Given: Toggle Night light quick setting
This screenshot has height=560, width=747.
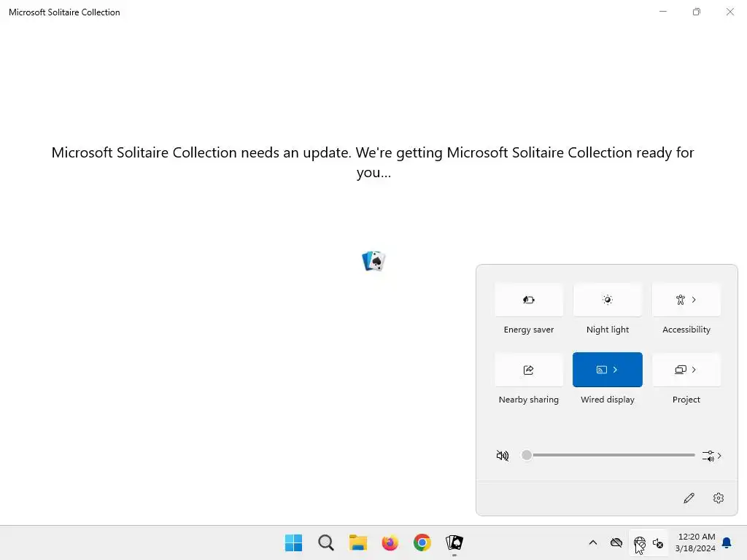Looking at the screenshot, I should click(x=608, y=300).
